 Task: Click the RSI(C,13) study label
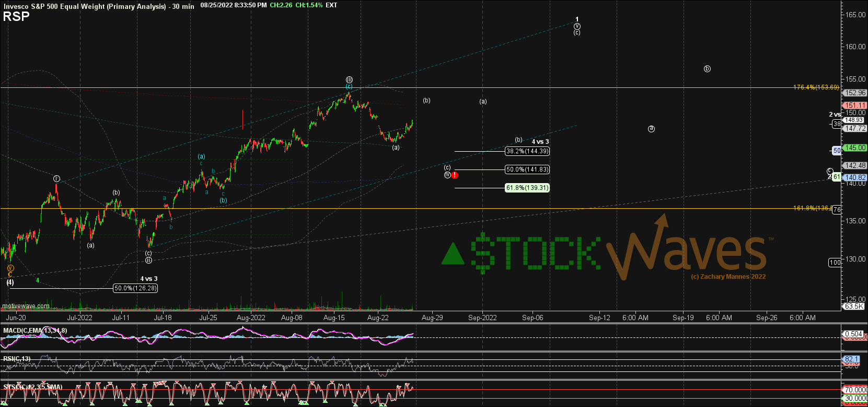[17, 358]
